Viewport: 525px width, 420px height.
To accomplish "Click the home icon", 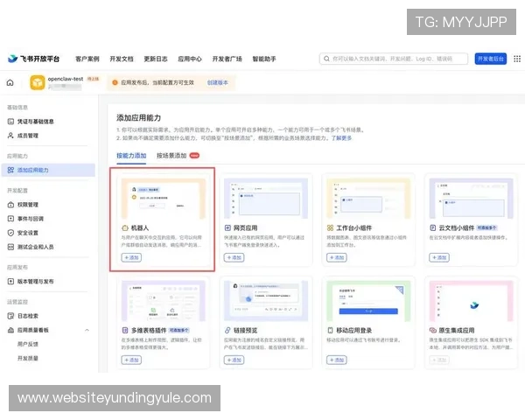I will point(10,83).
